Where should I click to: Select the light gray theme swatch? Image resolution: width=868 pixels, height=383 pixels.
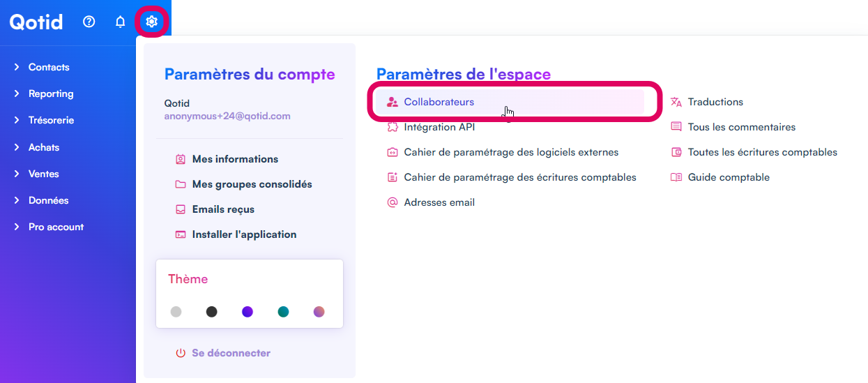coord(176,312)
